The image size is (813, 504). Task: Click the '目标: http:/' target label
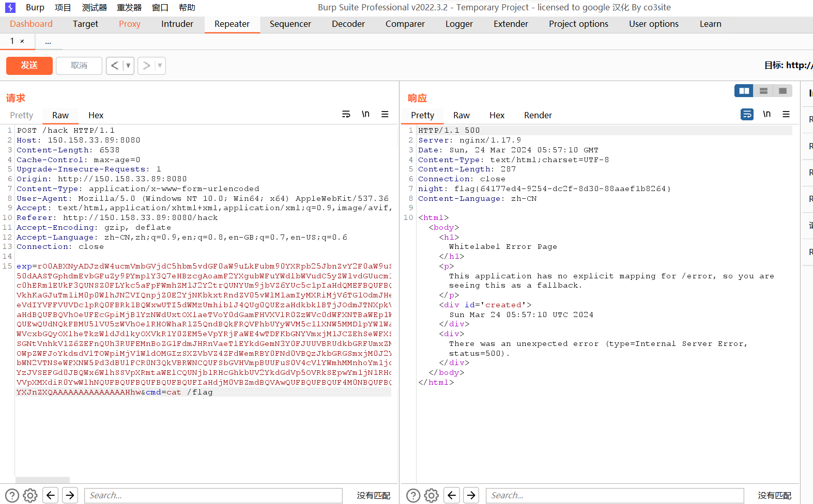pos(788,65)
